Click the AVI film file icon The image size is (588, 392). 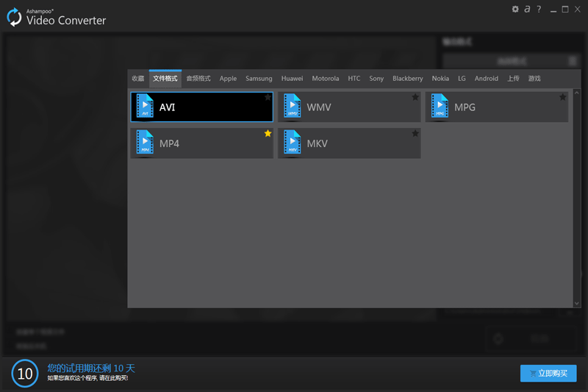coord(145,106)
